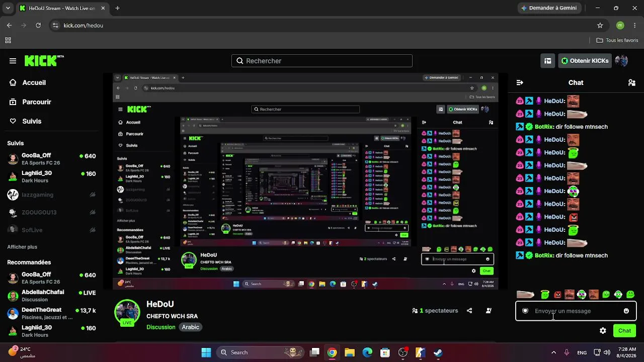Go to Accueil in the sidebar

[x=28, y=82]
